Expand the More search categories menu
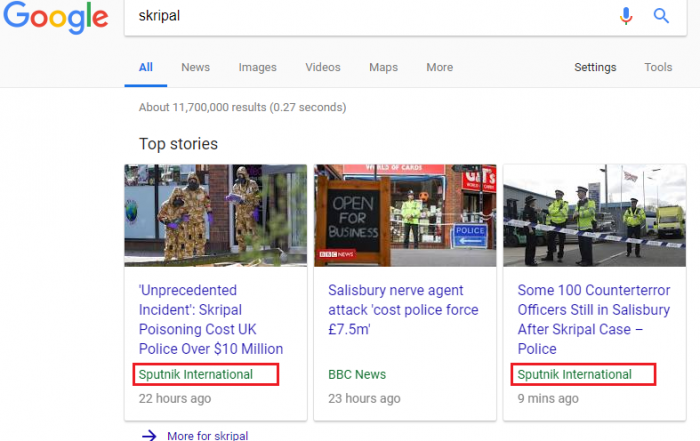The height and width of the screenshot is (441, 700). point(440,67)
